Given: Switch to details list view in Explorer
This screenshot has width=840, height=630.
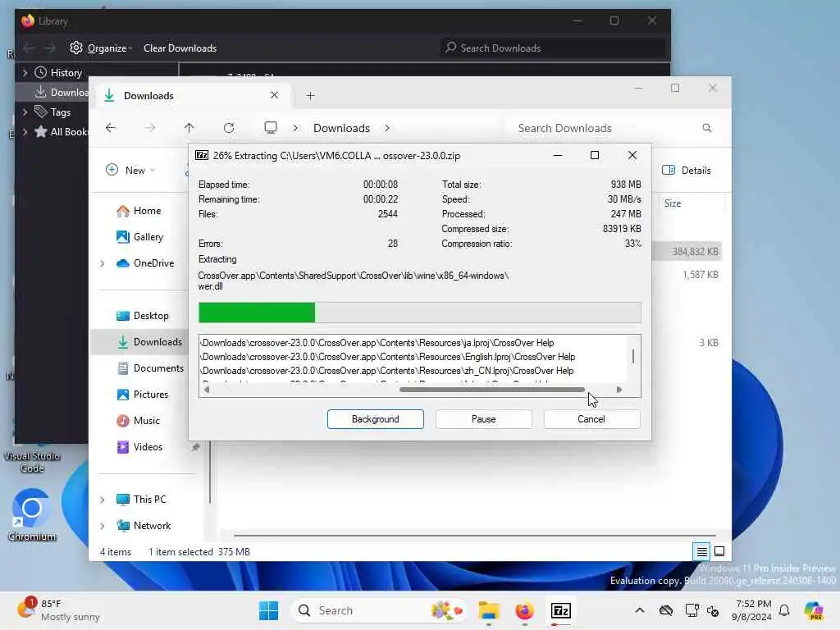Looking at the screenshot, I should coord(702,551).
